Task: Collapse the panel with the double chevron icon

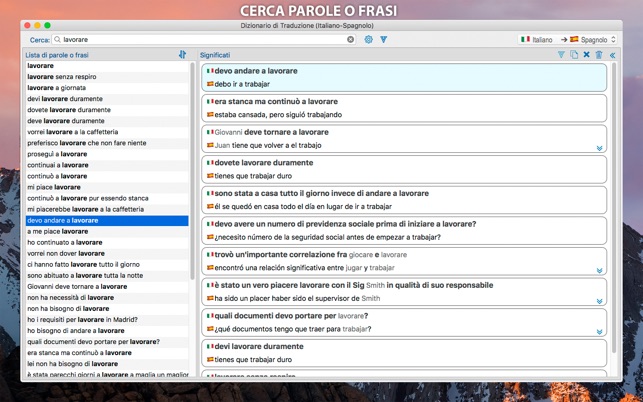Action: [613, 54]
